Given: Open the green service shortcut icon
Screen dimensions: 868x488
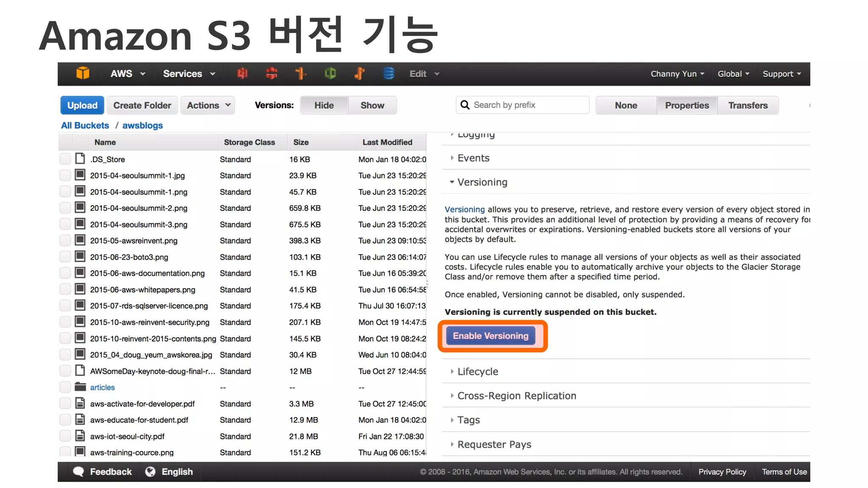Looking at the screenshot, I should coord(330,74).
